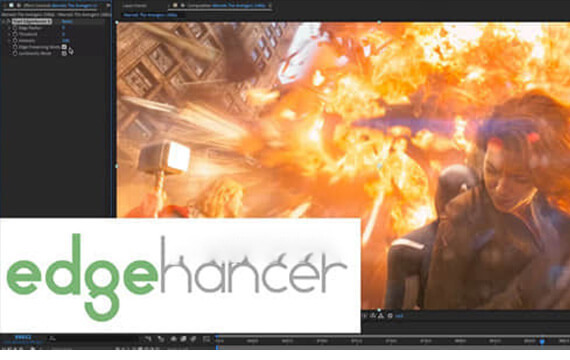This screenshot has width=570, height=360.
Task: Expand the Intensity property triangle
Action: 9,40
